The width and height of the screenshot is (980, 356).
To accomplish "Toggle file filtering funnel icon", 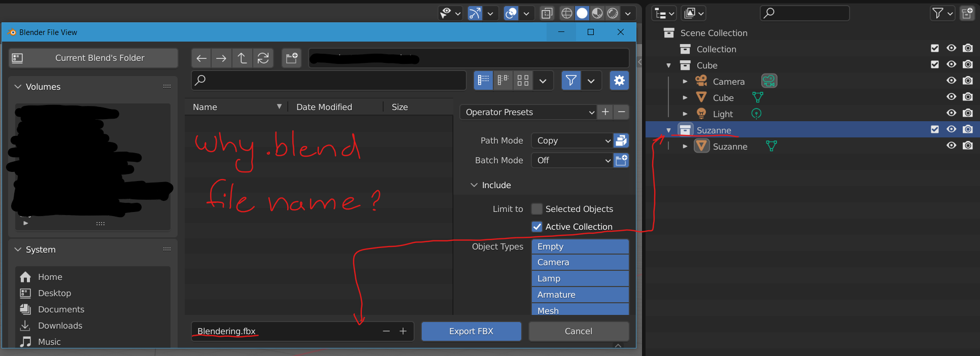I will [571, 80].
